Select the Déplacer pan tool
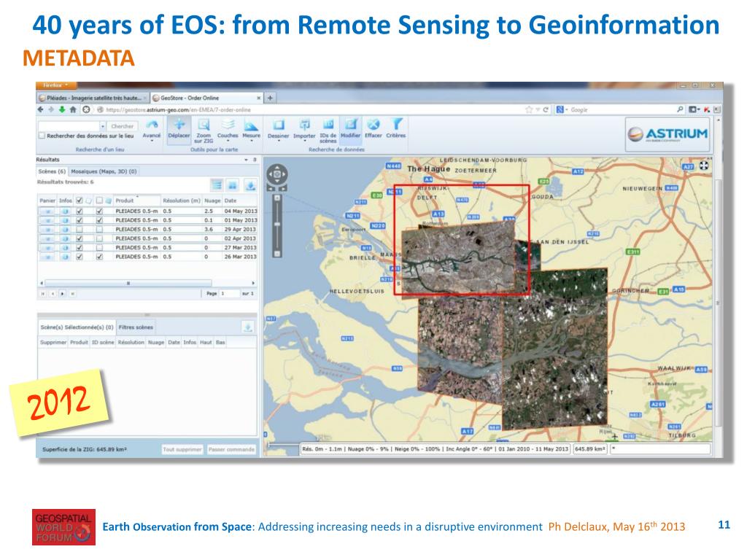The height and width of the screenshot is (560, 747). (x=179, y=130)
